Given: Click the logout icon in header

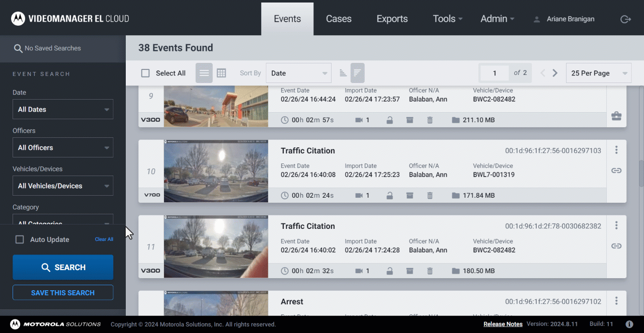Looking at the screenshot, I should coord(625,19).
